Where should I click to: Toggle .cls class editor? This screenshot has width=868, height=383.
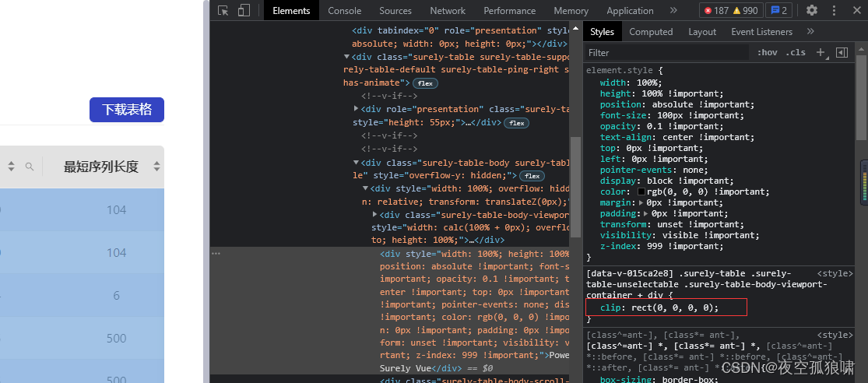796,53
